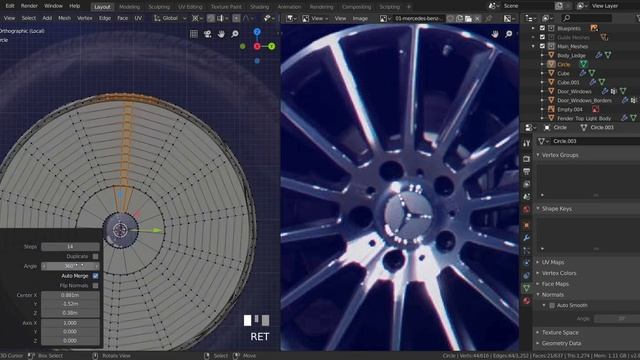This screenshot has height=360, width=640.
Task: Toggle the Guide Meshes collection checkbox
Action: (x=542, y=37)
